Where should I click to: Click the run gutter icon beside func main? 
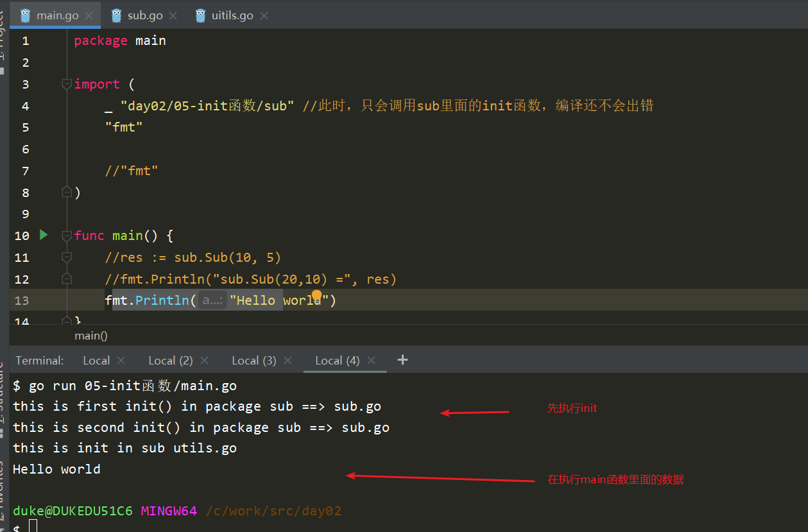44,235
